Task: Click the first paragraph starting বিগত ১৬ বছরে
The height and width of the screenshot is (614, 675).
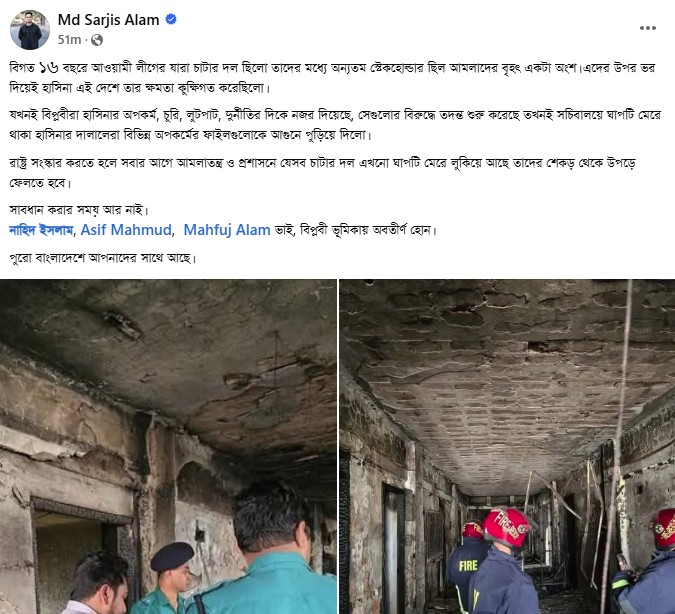Action: [332, 78]
